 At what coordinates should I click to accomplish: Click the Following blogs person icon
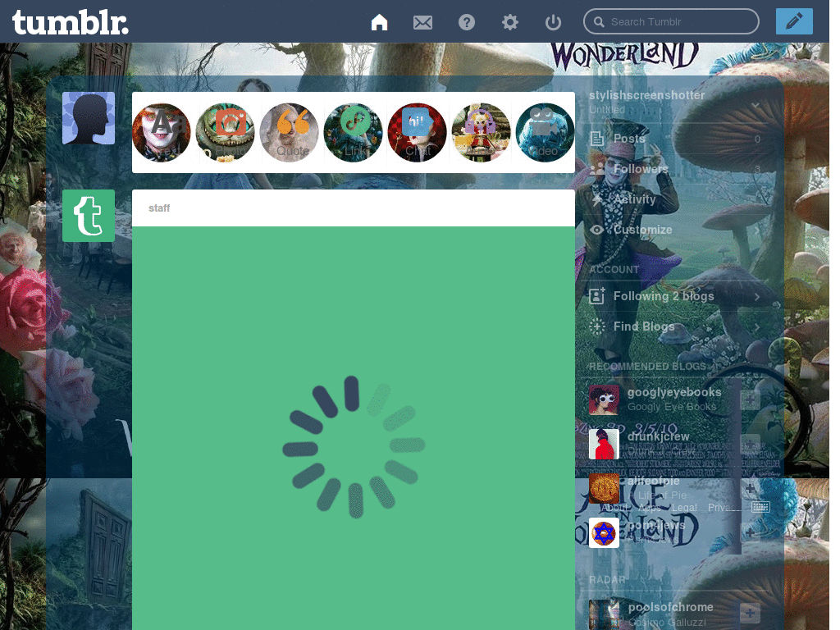597,295
